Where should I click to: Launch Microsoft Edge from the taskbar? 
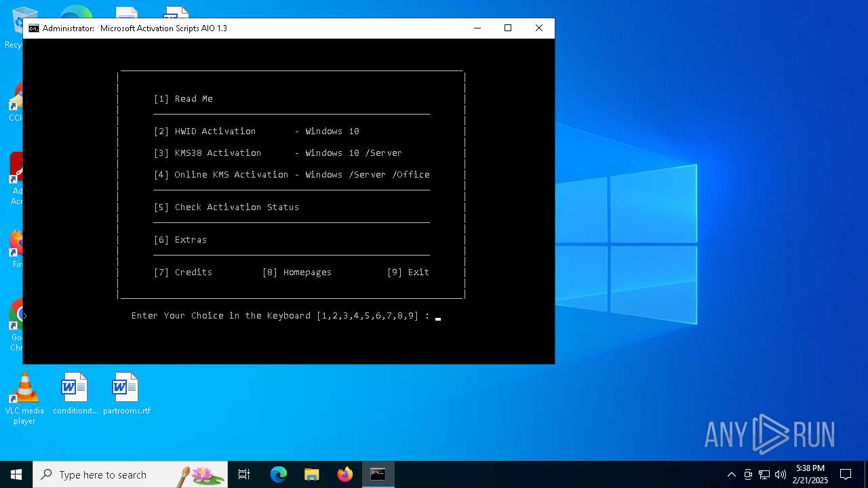point(279,474)
